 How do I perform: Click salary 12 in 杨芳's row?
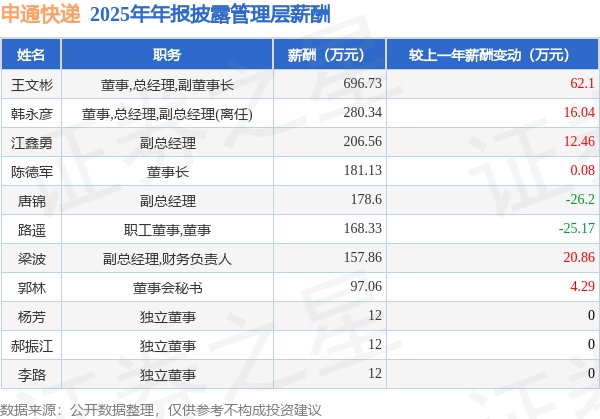click(375, 315)
